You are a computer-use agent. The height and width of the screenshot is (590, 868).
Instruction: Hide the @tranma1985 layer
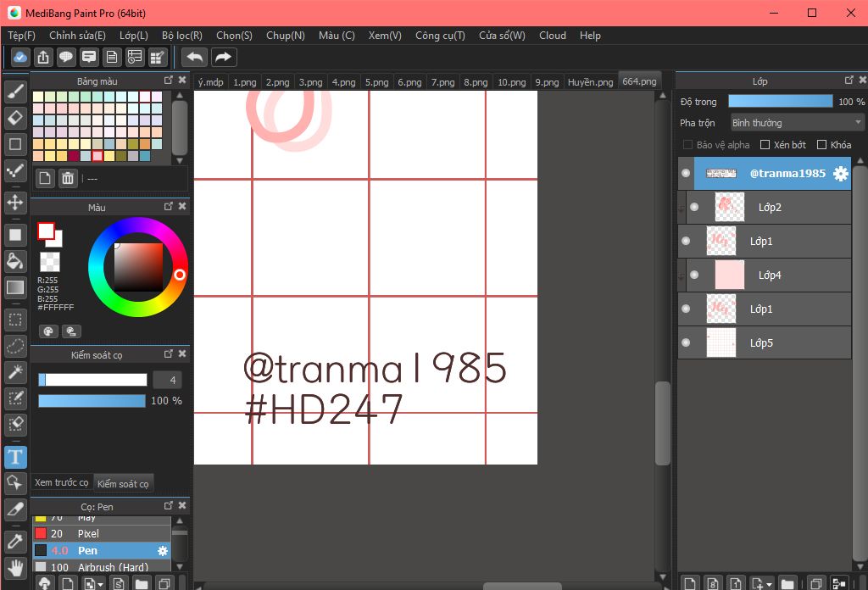click(x=686, y=173)
